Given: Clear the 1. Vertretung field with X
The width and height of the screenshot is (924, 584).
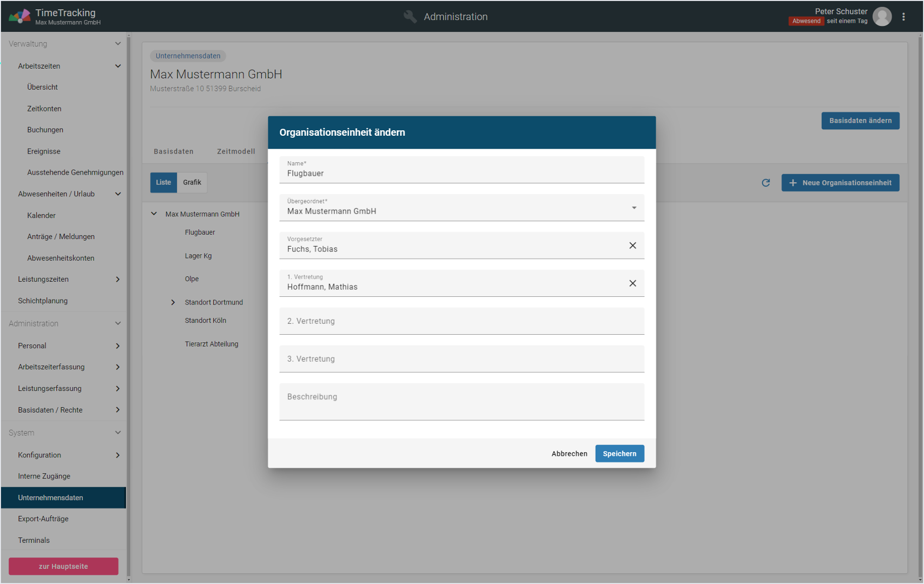Looking at the screenshot, I should click(x=632, y=283).
